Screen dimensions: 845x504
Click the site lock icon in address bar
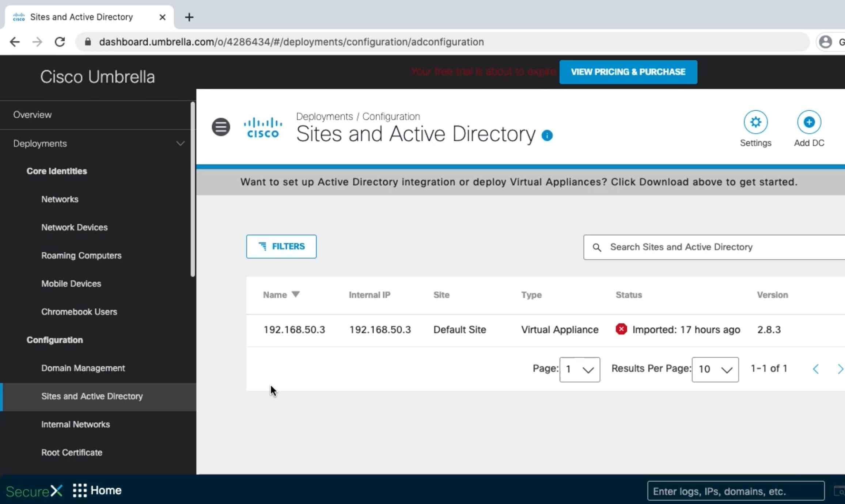pos(88,42)
